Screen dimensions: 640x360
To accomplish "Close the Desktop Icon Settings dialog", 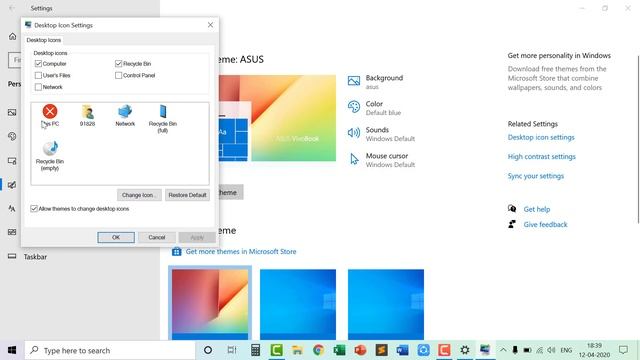I will pyautogui.click(x=210, y=25).
